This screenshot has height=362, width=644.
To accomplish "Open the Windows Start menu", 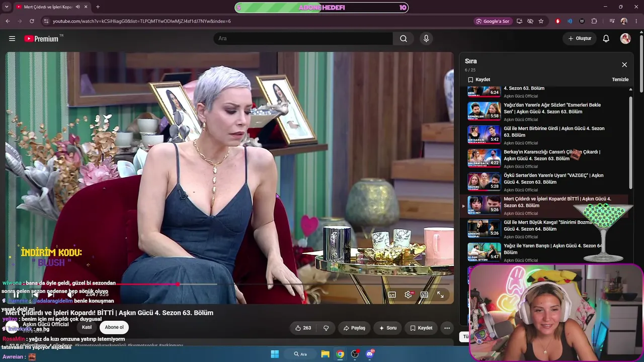I will click(x=275, y=354).
